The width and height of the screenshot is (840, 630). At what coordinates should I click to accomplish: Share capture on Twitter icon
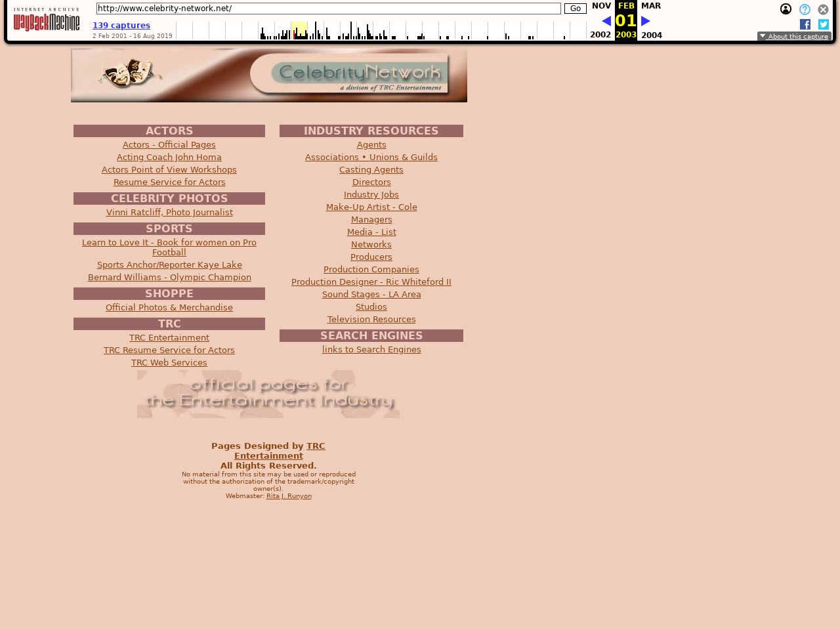824,24
